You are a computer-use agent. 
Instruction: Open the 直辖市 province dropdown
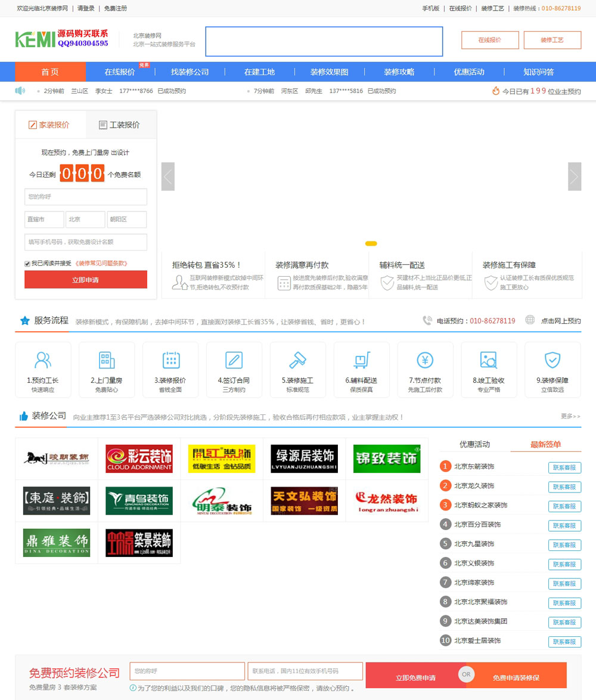coord(44,219)
